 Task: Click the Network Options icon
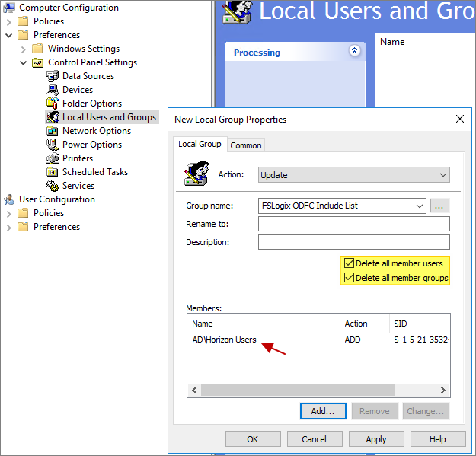[53, 131]
